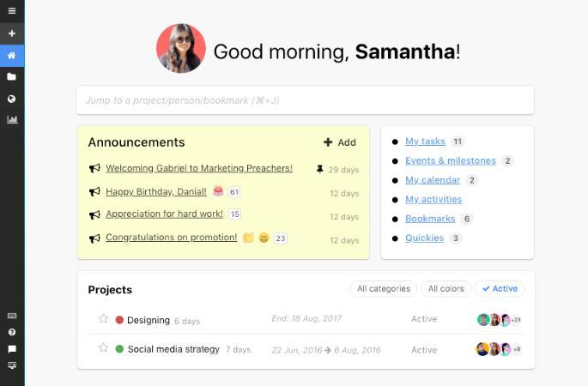Open the All categories filter dropdown
Screen dimensions: 588x386
tap(384, 289)
